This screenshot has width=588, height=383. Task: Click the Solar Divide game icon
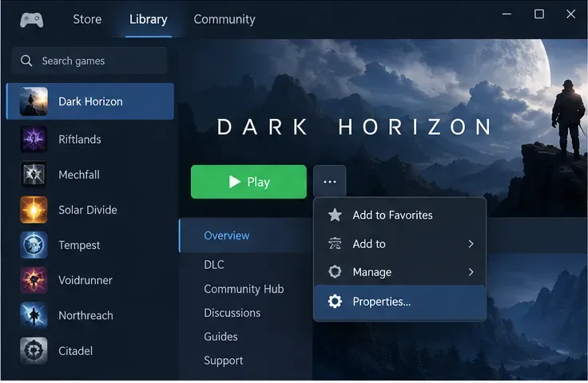pos(34,210)
